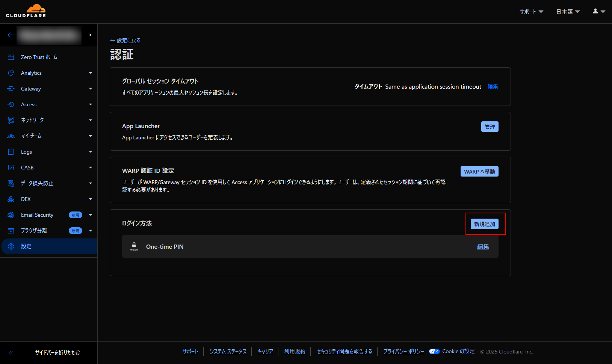
Task: Open Cookie の設定 link
Action: click(458, 352)
